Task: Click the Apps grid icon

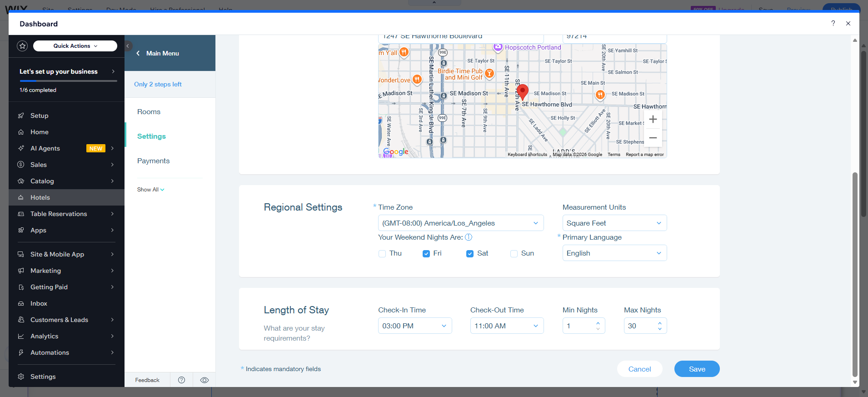Action: point(21,230)
